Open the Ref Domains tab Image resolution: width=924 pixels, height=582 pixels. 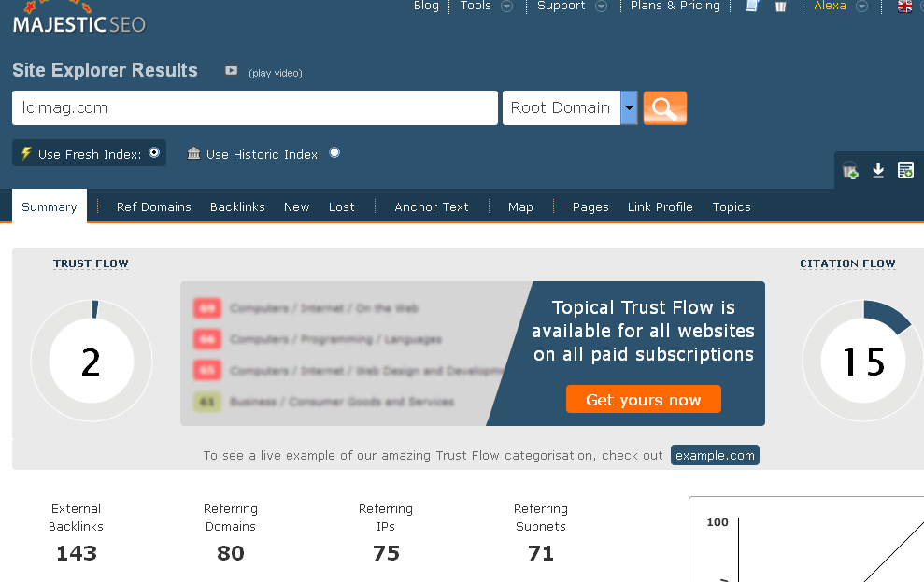click(x=154, y=206)
